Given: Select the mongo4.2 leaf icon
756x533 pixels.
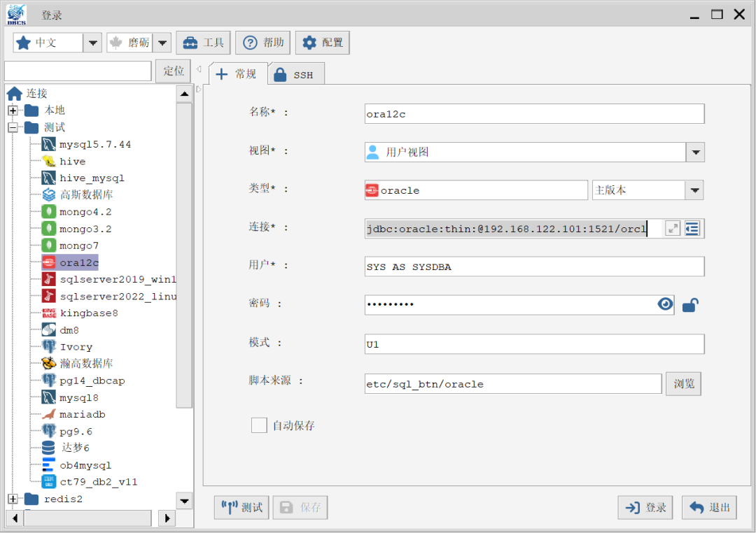Looking at the screenshot, I should point(49,211).
